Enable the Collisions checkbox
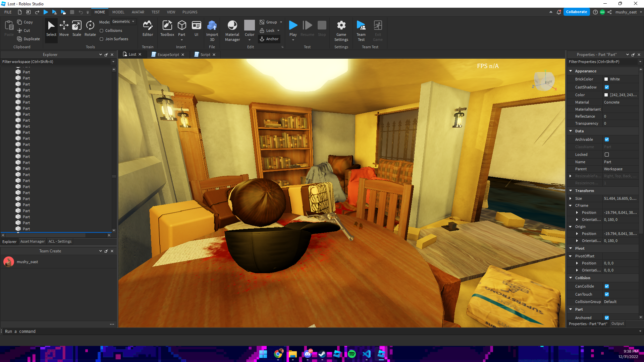The image size is (644, 362). [x=102, y=31]
